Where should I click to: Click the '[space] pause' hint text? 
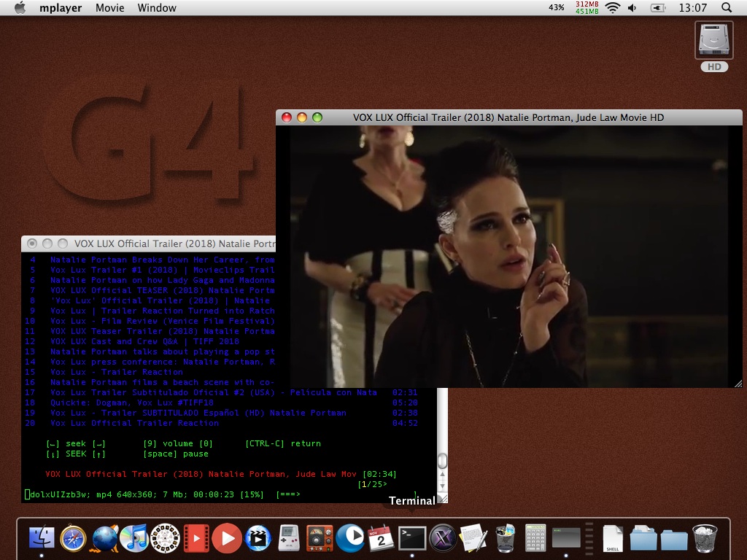pos(176,454)
